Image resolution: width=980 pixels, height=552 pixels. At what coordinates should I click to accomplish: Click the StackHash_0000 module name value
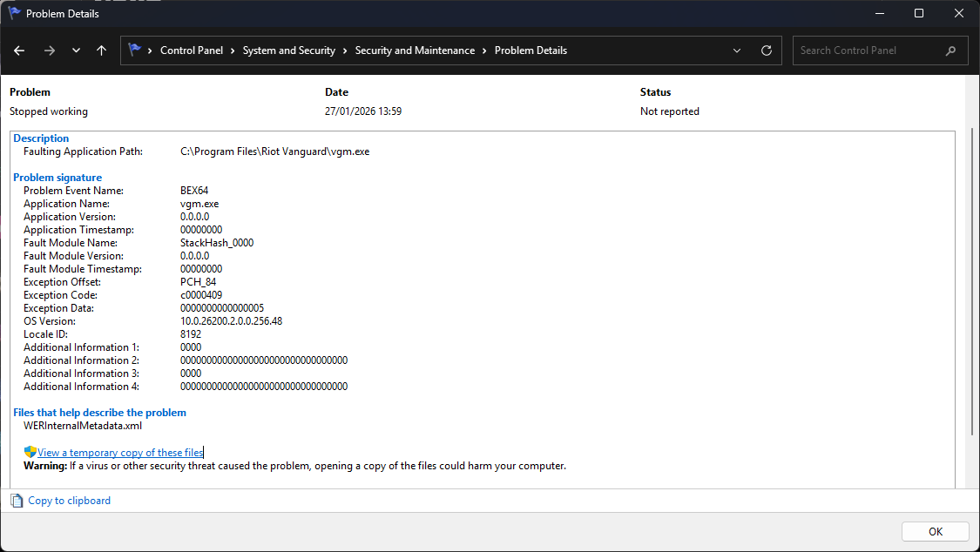coord(217,242)
